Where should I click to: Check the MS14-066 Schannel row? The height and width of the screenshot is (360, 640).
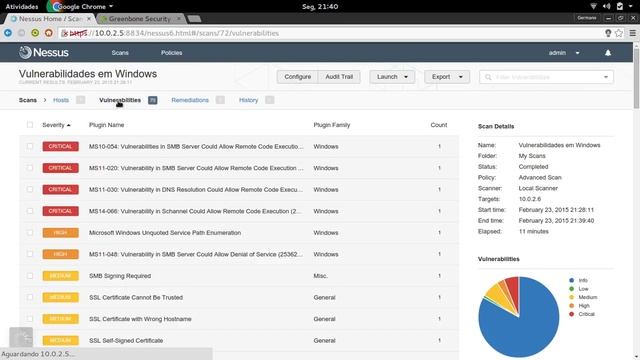click(x=30, y=211)
